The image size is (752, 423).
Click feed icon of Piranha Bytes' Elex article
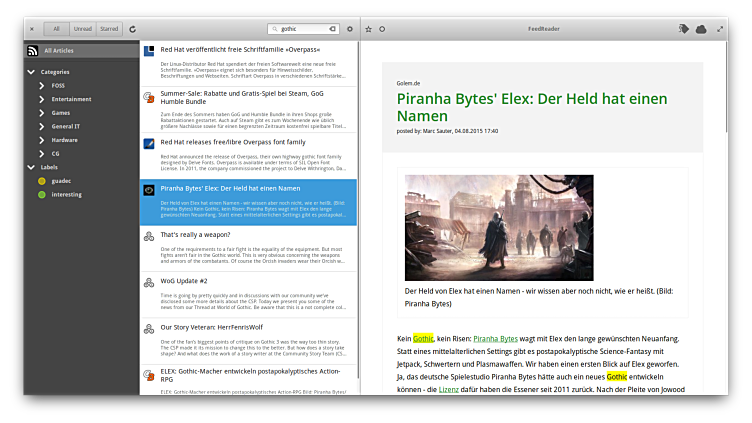[149, 190]
